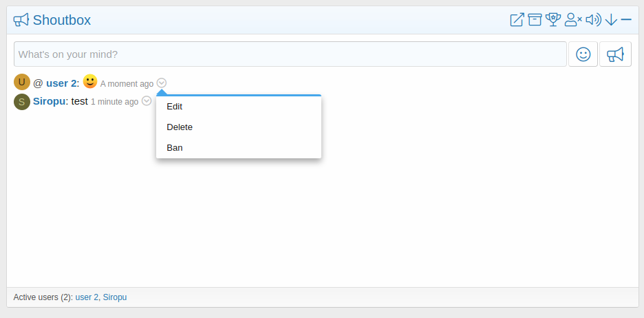Select Edit from the shout menu
Viewport: 644px width, 318px height.
175,107
